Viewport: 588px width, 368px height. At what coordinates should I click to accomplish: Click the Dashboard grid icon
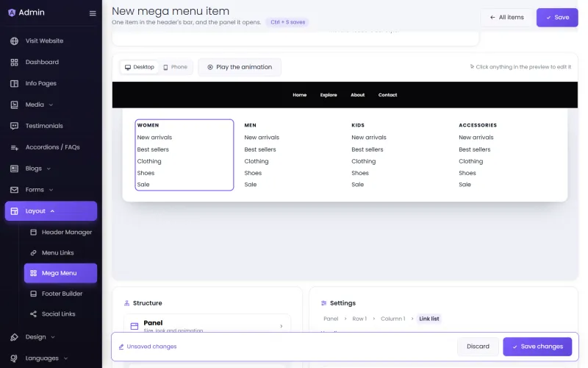click(14, 63)
